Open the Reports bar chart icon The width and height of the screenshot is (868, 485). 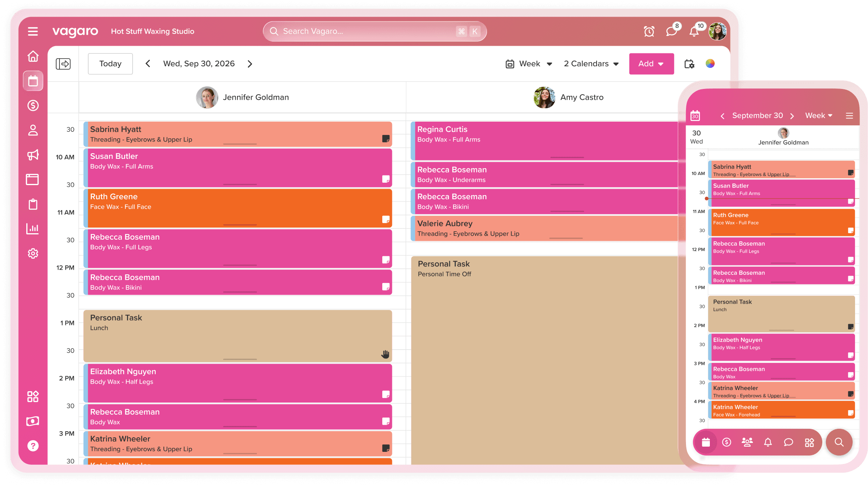coord(33,228)
